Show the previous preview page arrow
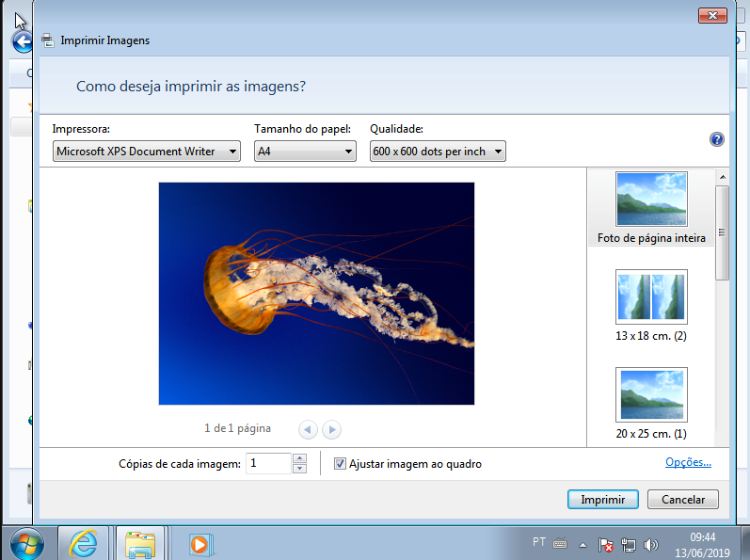 click(x=308, y=429)
